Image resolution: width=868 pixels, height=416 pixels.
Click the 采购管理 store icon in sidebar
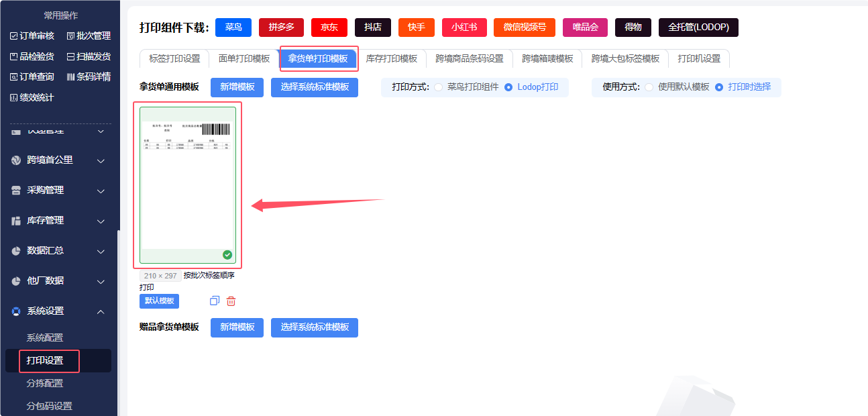coord(16,191)
